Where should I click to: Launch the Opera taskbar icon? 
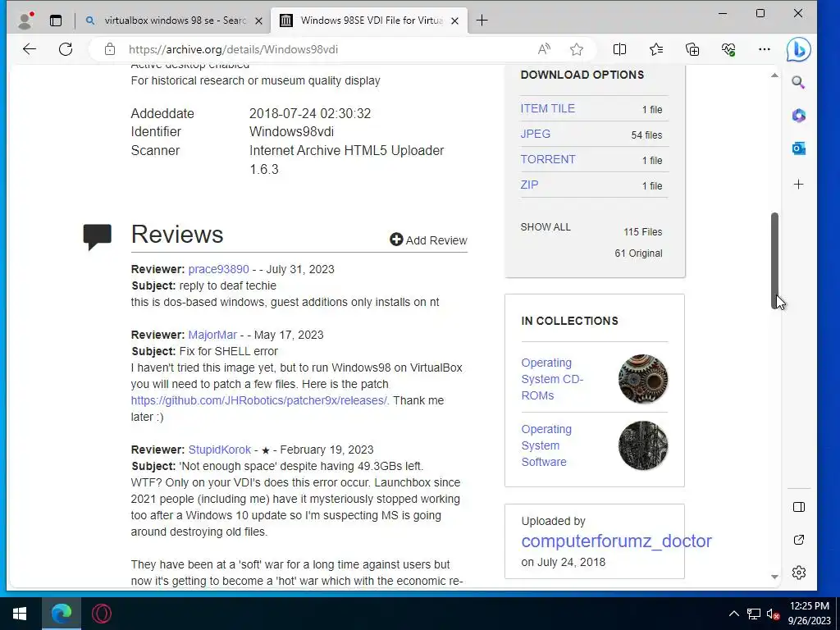[101, 614]
